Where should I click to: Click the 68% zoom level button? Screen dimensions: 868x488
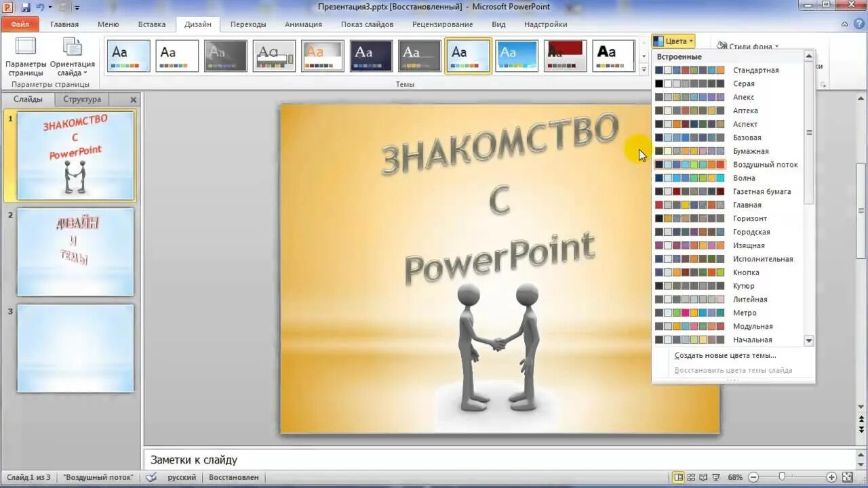(x=735, y=477)
